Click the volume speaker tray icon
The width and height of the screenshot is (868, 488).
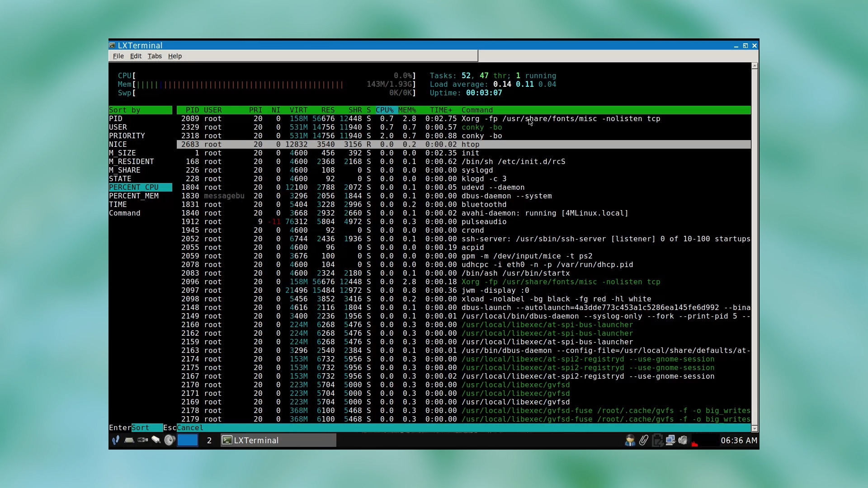point(683,440)
